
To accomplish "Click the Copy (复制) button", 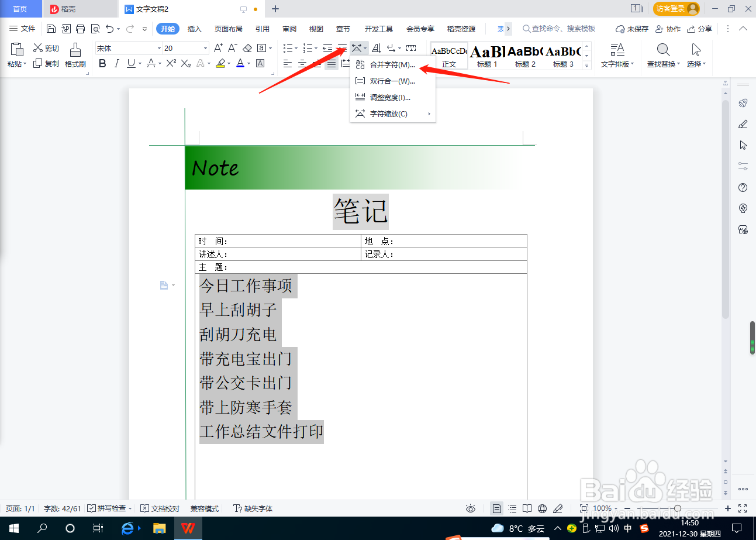I will pos(46,63).
